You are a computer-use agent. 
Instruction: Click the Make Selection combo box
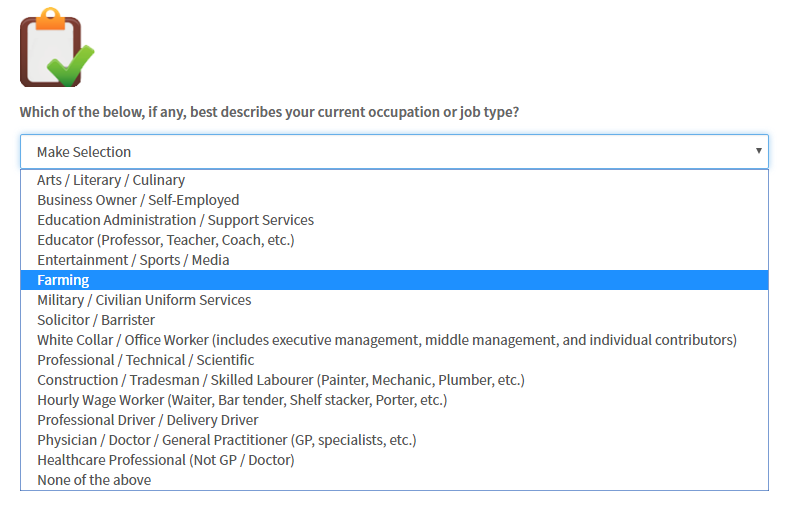(390, 152)
